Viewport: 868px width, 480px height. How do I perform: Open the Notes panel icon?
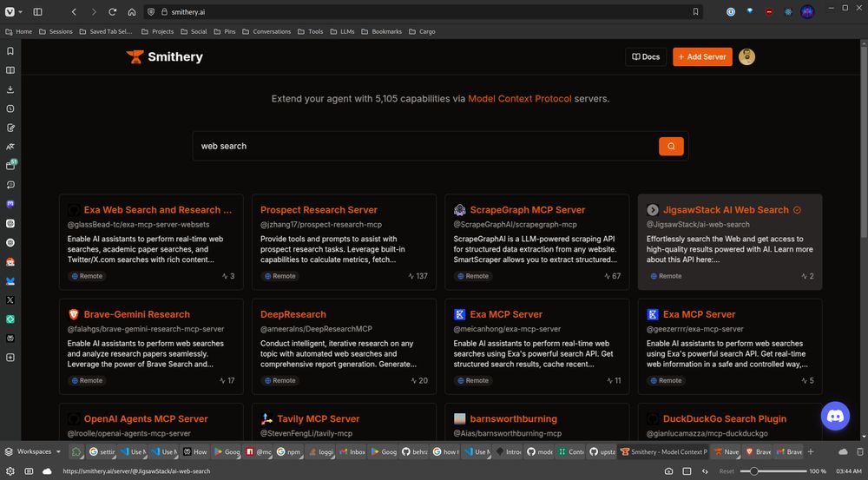tap(10, 128)
